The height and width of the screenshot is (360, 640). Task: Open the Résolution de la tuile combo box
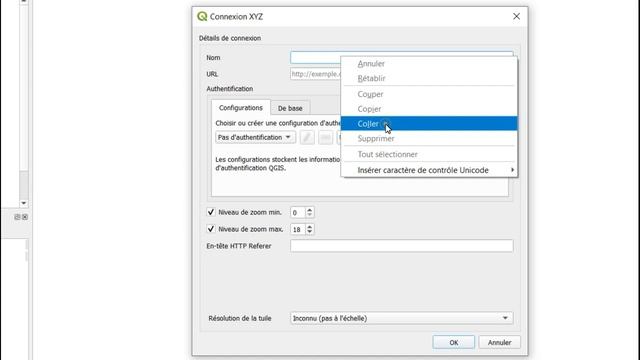402,318
